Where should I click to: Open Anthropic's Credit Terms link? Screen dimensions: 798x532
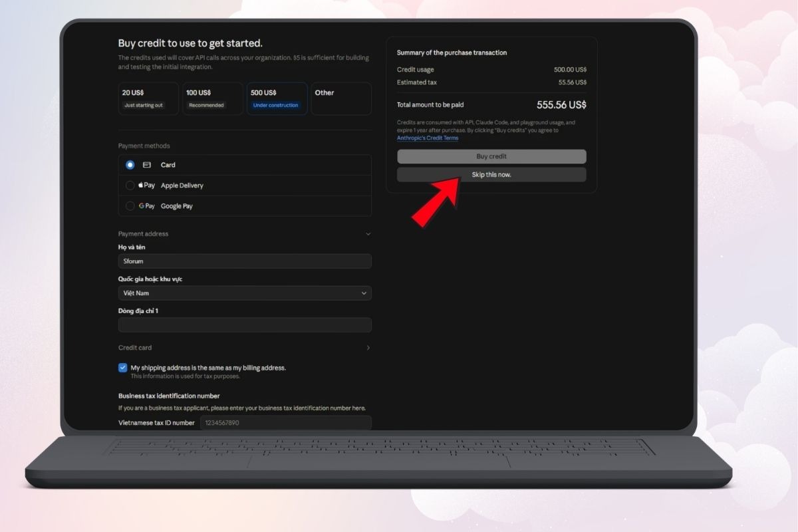[x=428, y=138]
